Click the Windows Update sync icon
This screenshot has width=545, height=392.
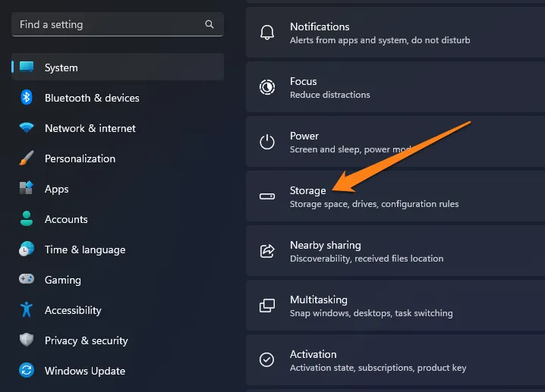pos(27,370)
